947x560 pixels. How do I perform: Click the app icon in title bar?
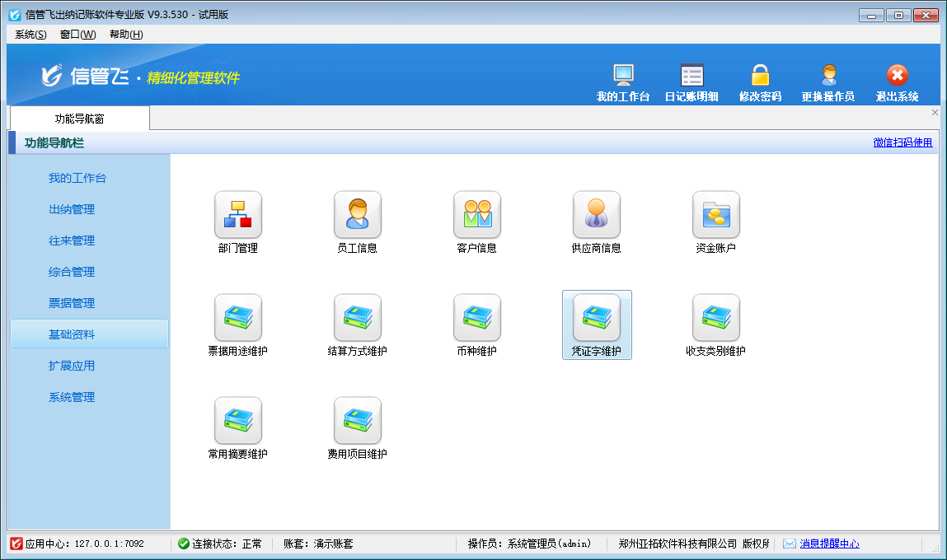tap(15, 15)
